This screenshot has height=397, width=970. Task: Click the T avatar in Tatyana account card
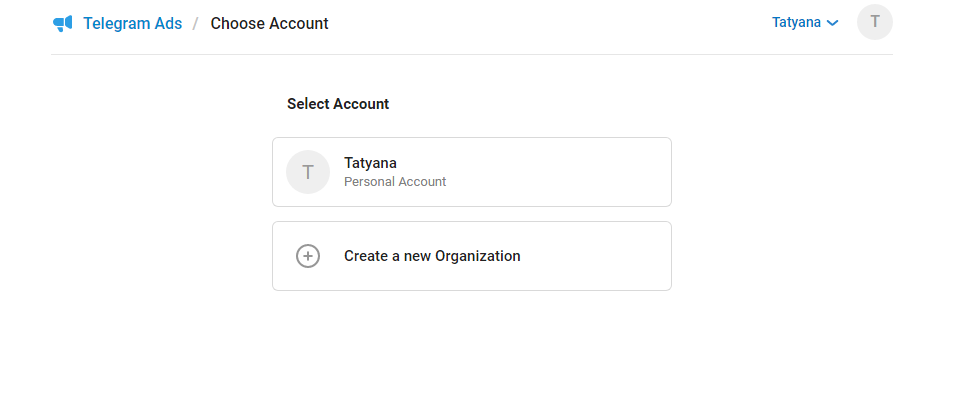(x=308, y=172)
